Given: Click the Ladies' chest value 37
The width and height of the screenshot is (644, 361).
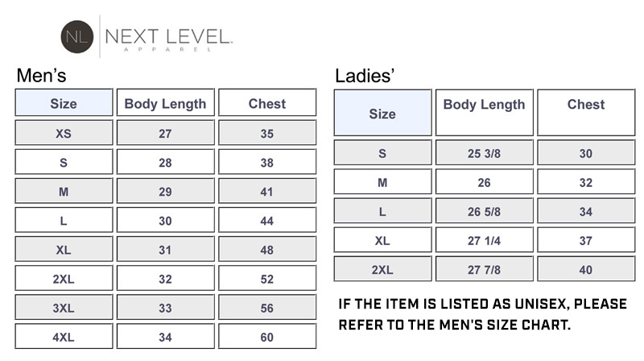Looking at the screenshot, I should [x=586, y=240].
